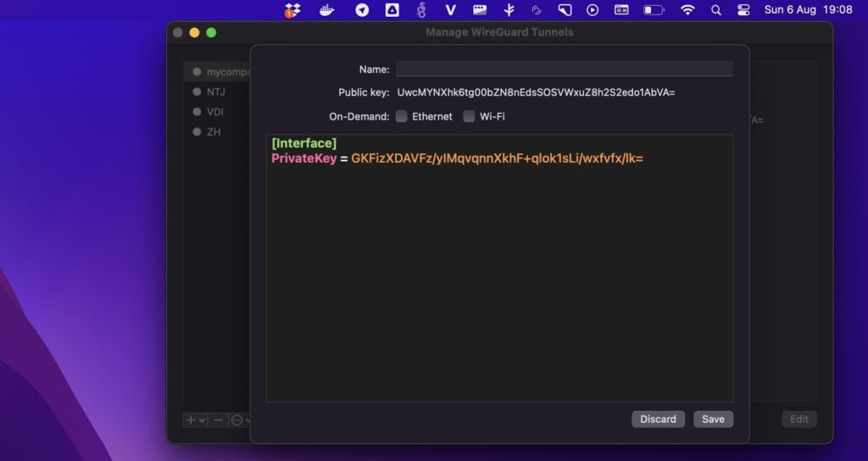Click the minus remove-tunnel button
Image resolution: width=868 pixels, height=461 pixels.
pos(218,420)
